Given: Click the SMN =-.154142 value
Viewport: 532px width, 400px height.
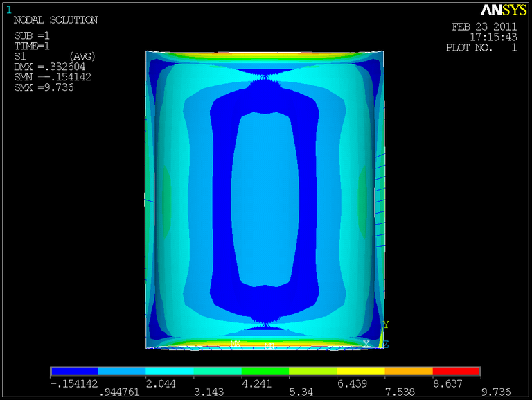Looking at the screenshot, I should click(x=53, y=77).
